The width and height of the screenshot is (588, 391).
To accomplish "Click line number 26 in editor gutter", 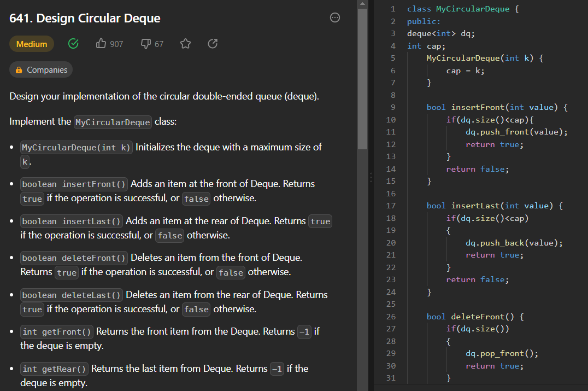I will tap(390, 317).
